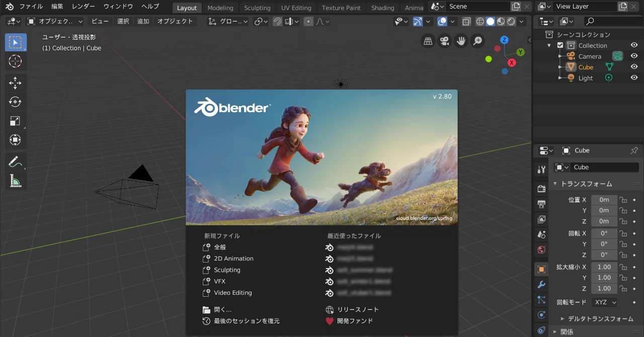Open outliner display mode dropdown
The height and width of the screenshot is (337, 644).
click(567, 22)
